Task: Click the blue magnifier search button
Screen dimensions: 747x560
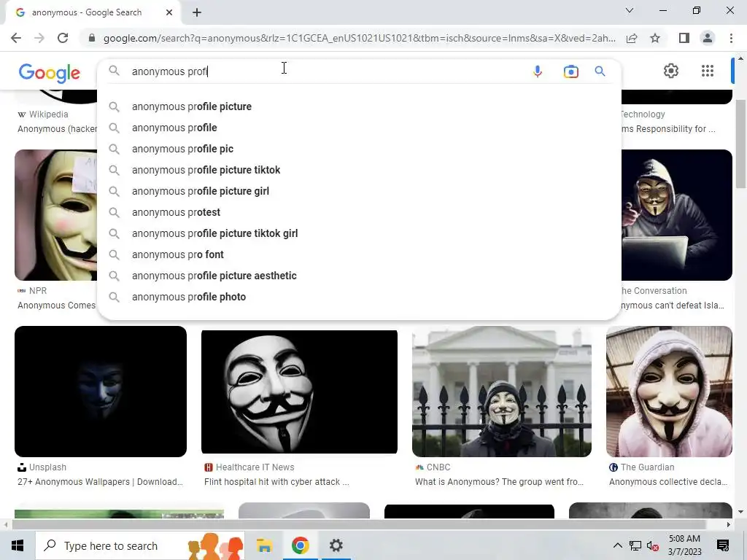Action: pos(600,71)
